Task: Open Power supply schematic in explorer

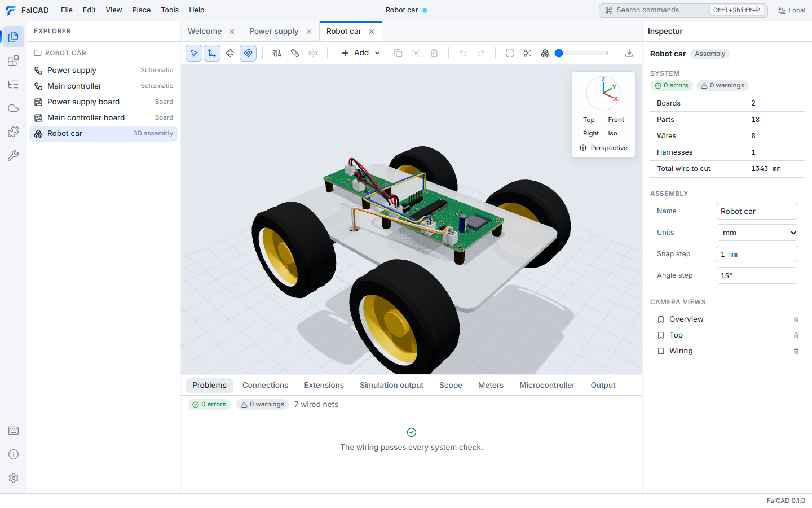Action: click(x=103, y=70)
